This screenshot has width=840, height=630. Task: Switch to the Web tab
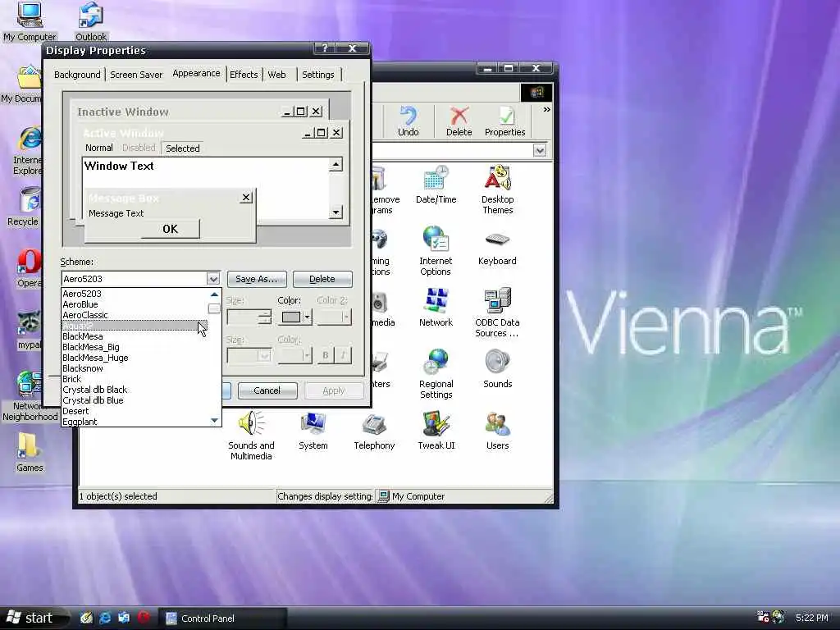click(277, 75)
